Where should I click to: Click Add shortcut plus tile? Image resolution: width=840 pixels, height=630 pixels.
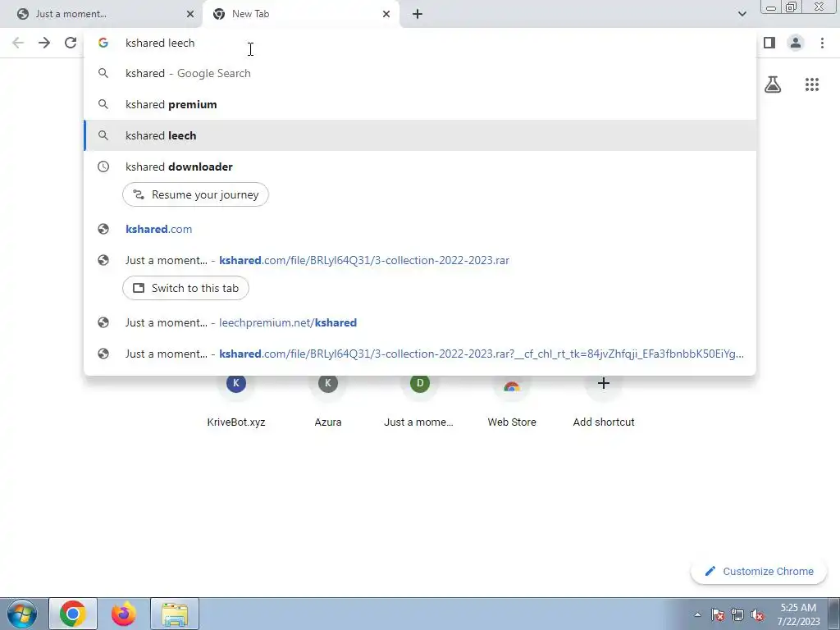(x=604, y=400)
